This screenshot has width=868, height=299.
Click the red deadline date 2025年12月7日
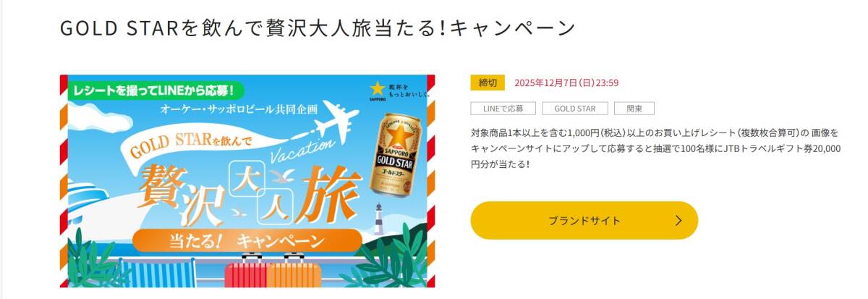[x=566, y=83]
